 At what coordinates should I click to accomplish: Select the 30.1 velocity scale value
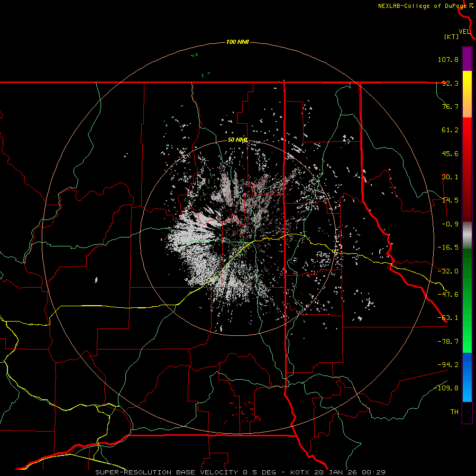pyautogui.click(x=450, y=177)
